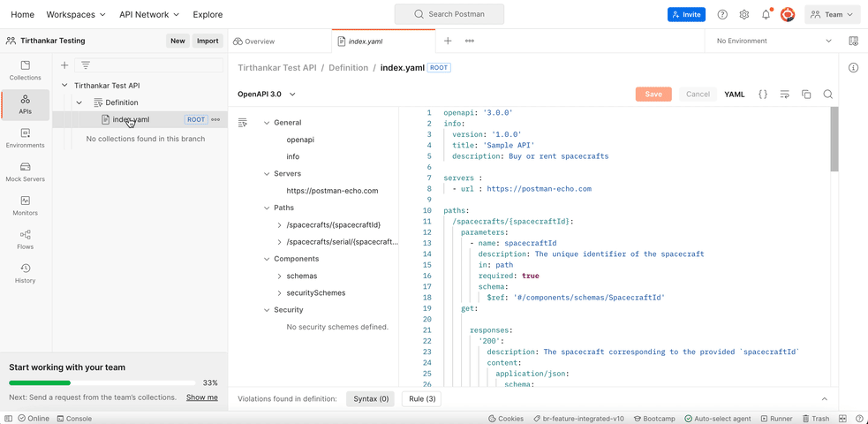
Task: Change the OpenAPI 3.0 schema type
Action: point(267,95)
